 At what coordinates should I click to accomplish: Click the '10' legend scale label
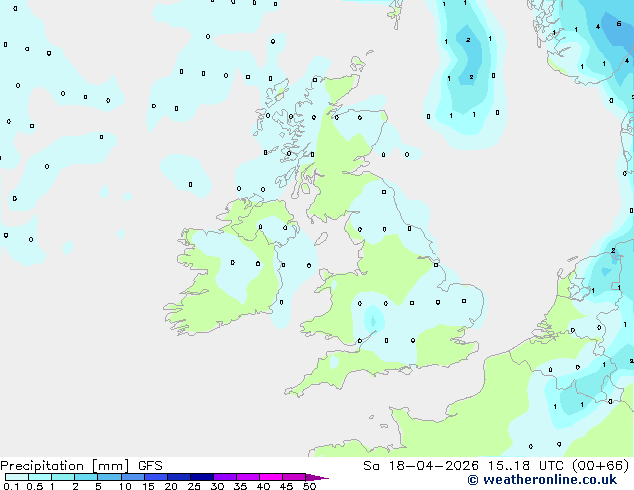point(125,486)
